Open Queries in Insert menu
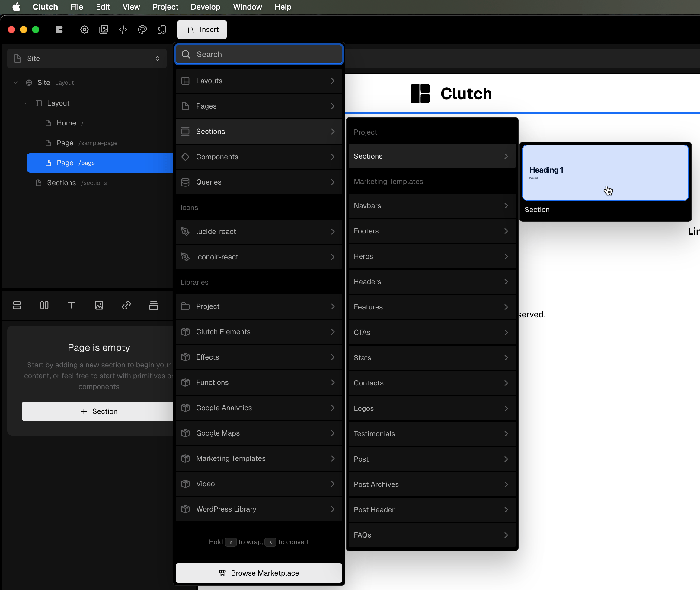This screenshot has height=590, width=700. click(x=259, y=182)
